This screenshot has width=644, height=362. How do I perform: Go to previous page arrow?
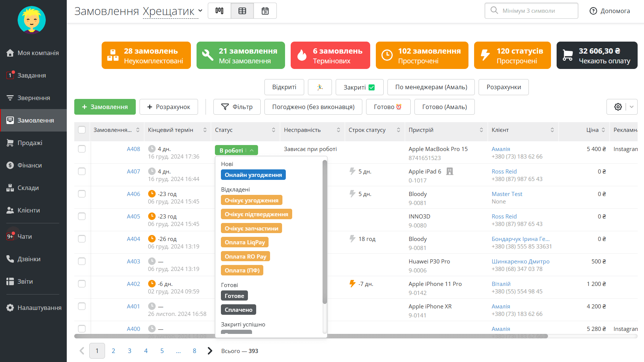click(x=82, y=351)
